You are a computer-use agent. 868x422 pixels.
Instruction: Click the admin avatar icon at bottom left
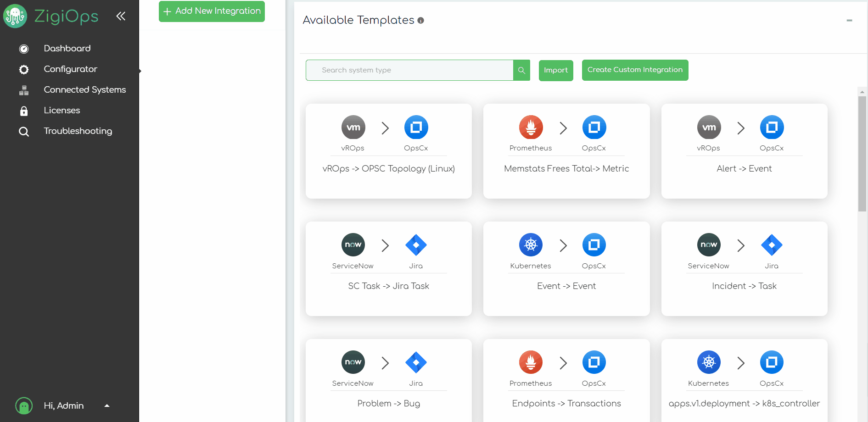click(23, 405)
